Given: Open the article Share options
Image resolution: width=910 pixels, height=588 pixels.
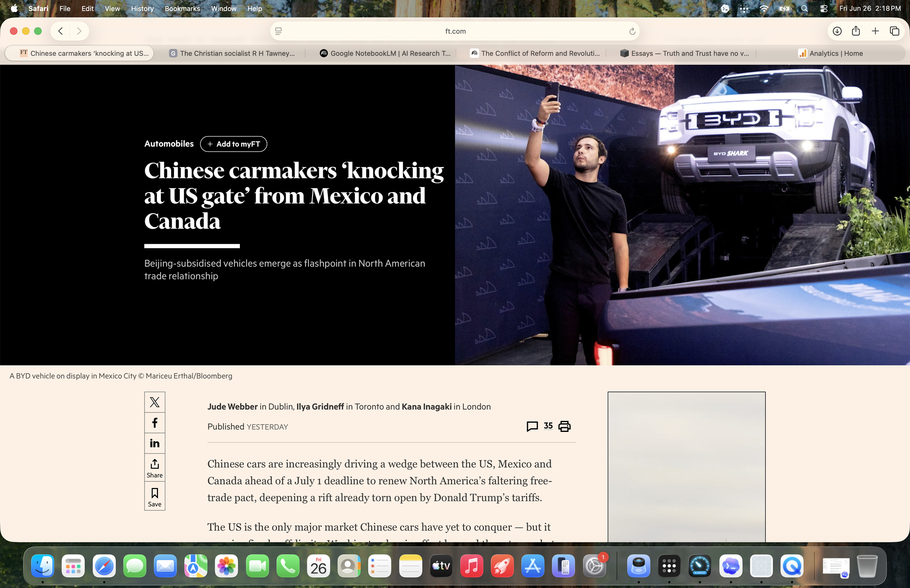Looking at the screenshot, I should coord(155,468).
